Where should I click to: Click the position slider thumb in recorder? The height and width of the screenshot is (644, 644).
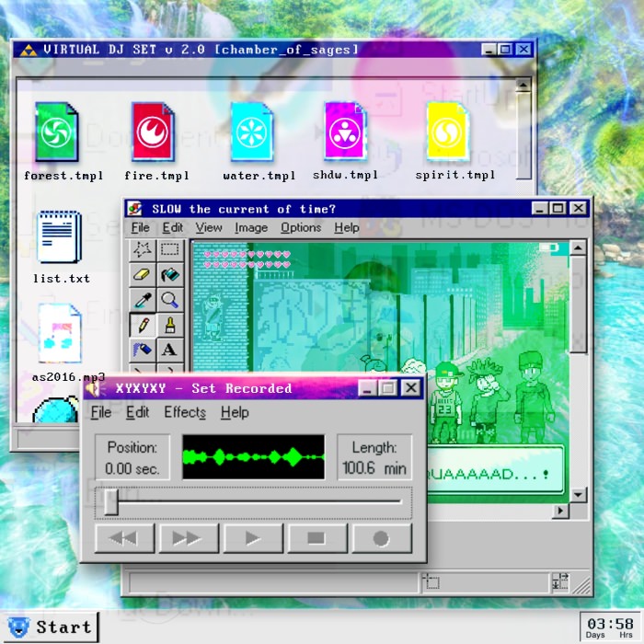[111, 502]
